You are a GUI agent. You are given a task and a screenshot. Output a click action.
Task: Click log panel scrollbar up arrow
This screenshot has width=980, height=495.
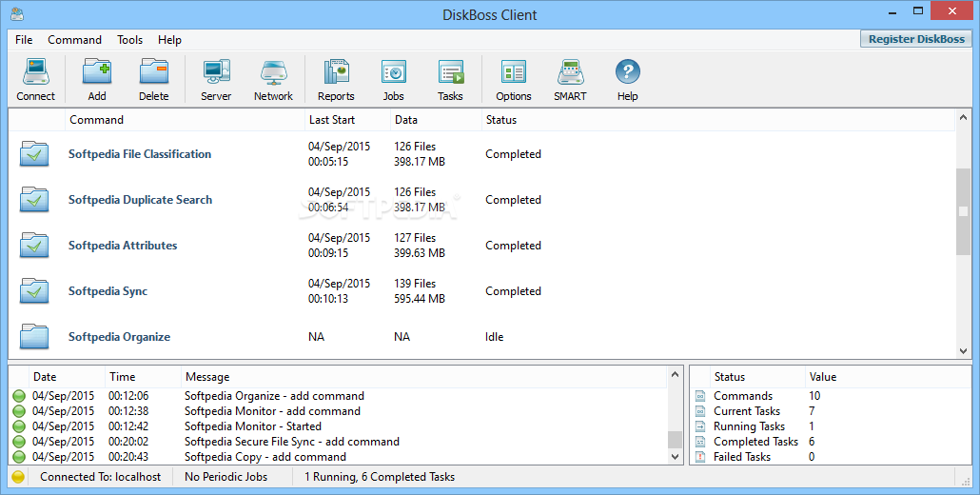[x=675, y=374]
